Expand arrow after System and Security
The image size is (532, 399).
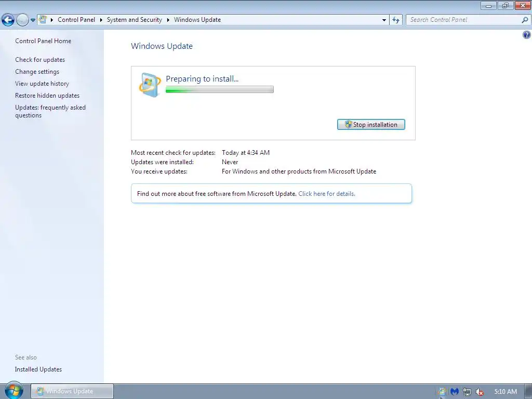click(168, 20)
